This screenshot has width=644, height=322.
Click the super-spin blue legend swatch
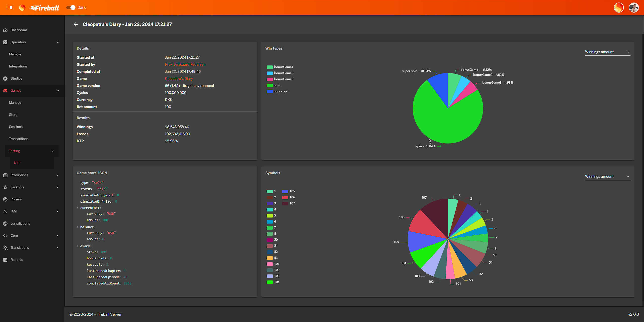tap(270, 91)
